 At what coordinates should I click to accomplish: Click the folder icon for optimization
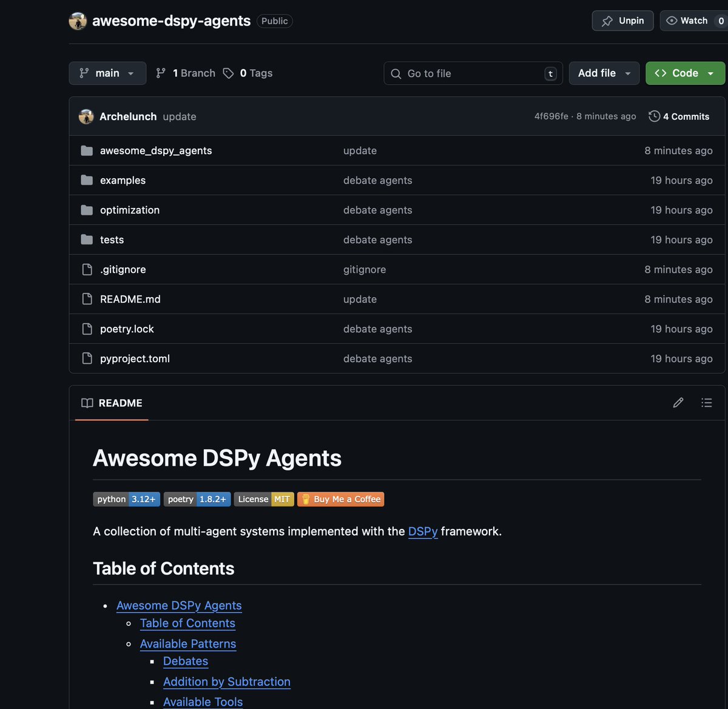(87, 210)
